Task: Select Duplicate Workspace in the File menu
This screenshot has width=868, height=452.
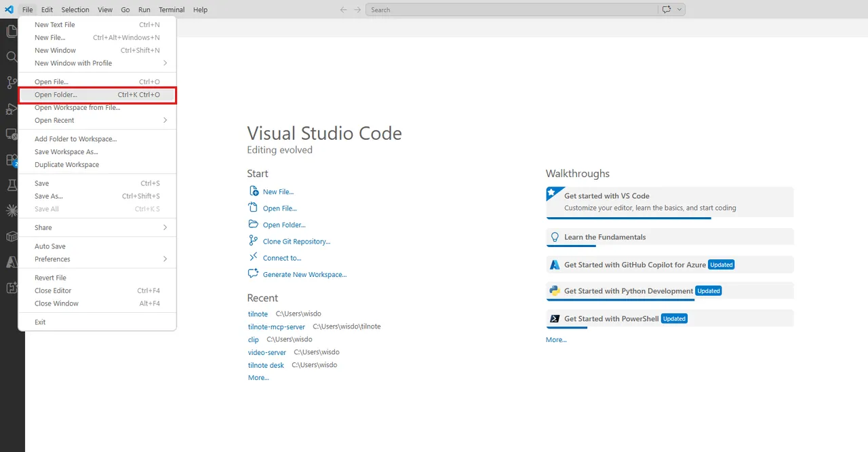Action: click(97, 165)
